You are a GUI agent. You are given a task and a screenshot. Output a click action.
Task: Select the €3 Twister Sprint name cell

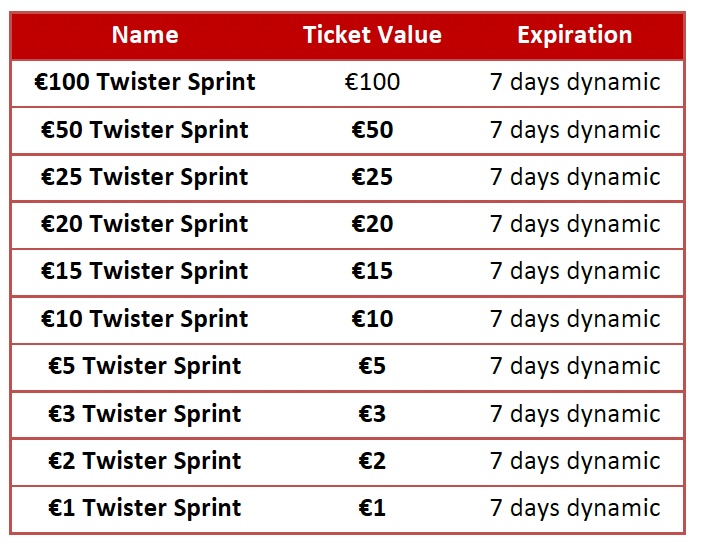pyautogui.click(x=145, y=413)
